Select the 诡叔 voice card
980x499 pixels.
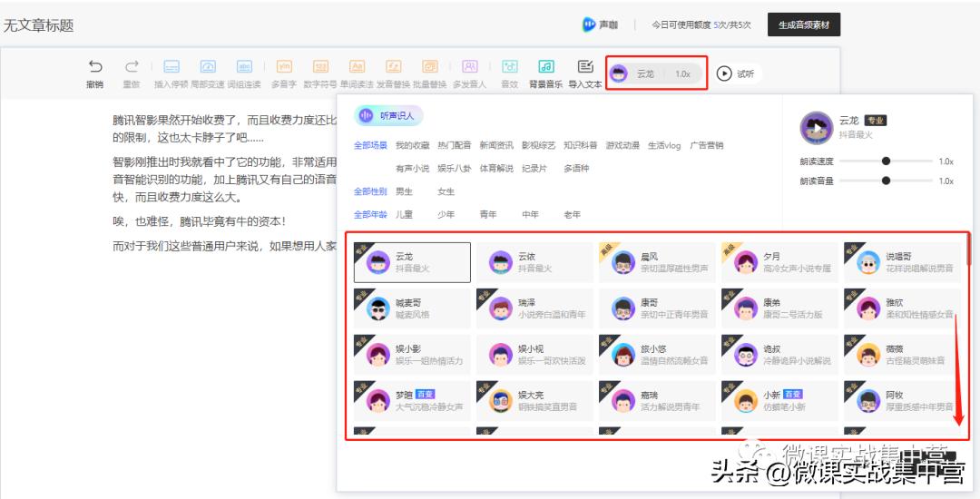[779, 355]
